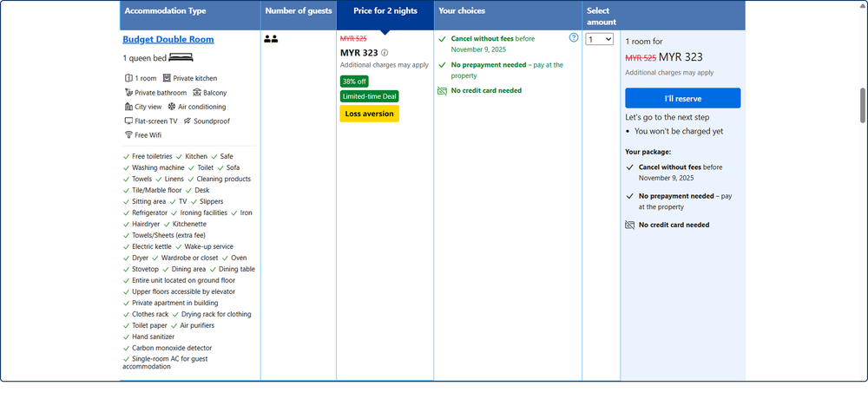Image resolution: width=868 pixels, height=412 pixels.
Task: Click the 'Dining table' amenity
Action: tap(237, 270)
